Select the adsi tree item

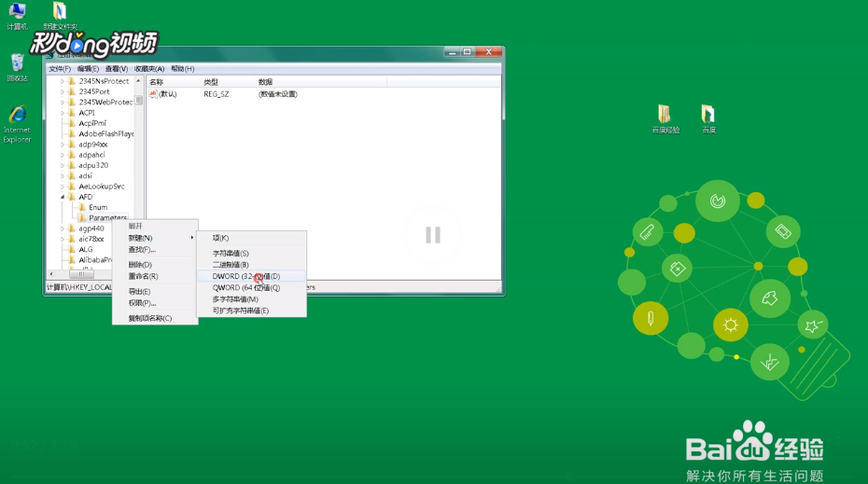85,176
